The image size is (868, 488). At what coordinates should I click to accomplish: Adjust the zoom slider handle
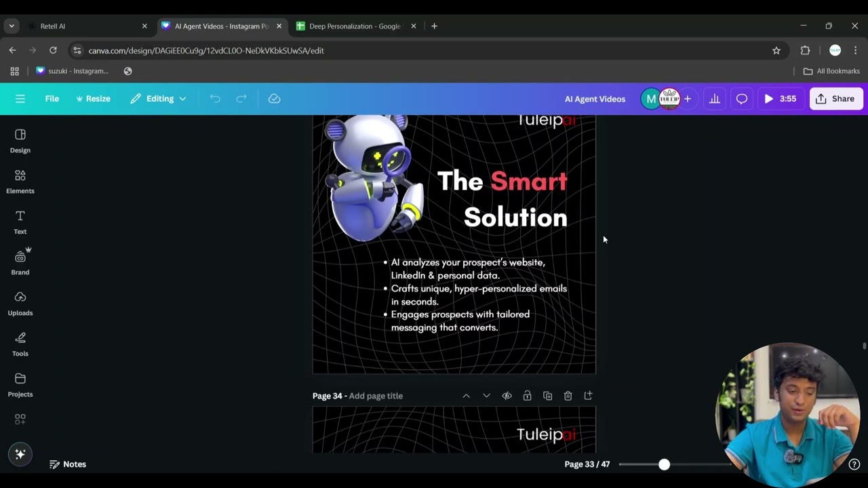[x=664, y=464]
